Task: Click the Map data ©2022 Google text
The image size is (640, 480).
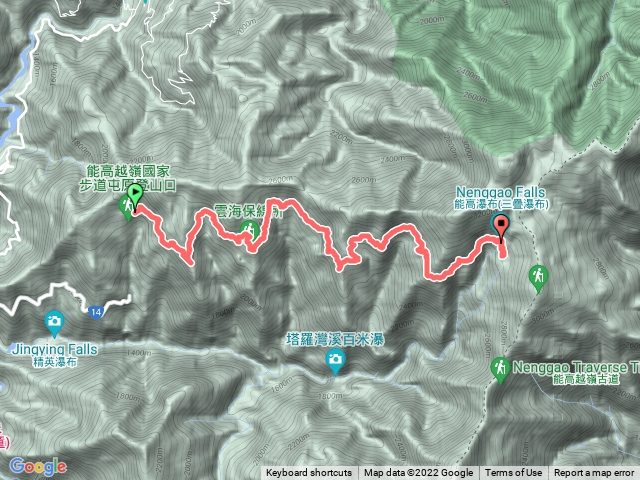Action: pyautogui.click(x=419, y=473)
